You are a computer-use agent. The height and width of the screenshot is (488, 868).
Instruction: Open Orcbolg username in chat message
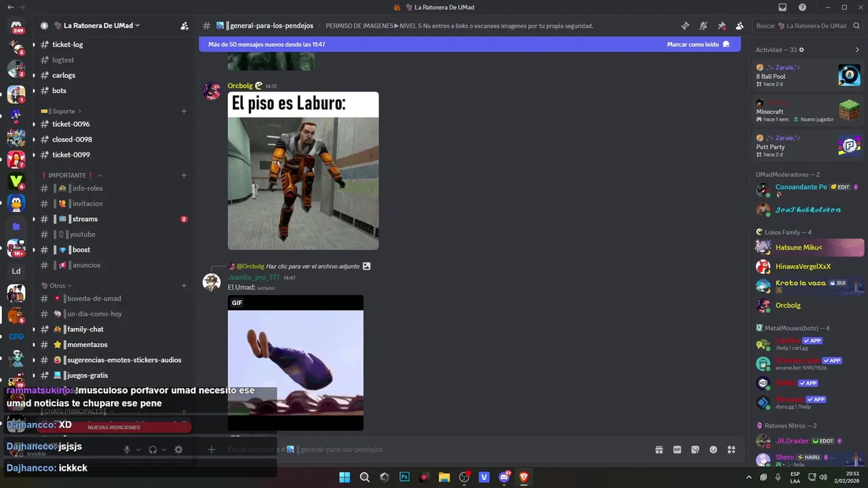240,85
